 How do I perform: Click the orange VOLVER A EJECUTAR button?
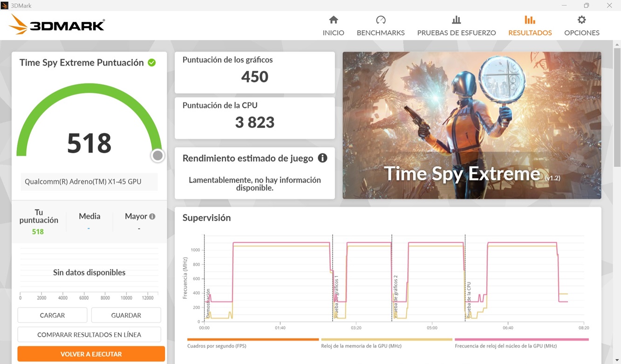[91, 354]
